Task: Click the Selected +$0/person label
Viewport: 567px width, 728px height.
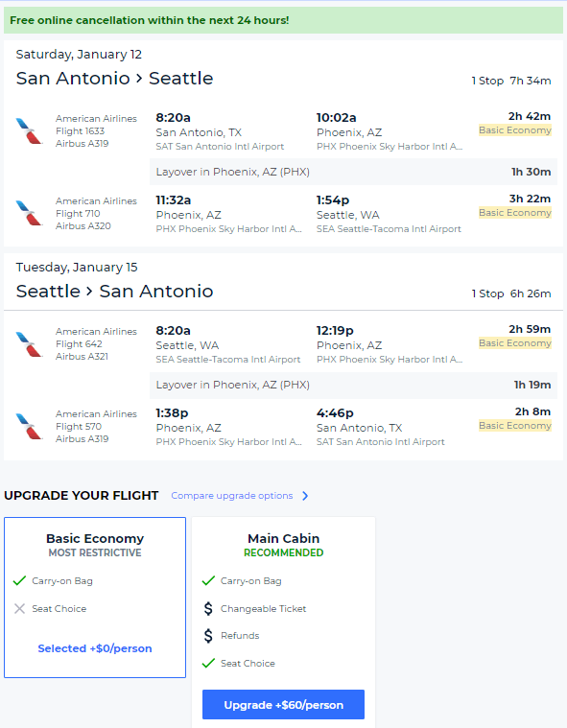Action: (x=95, y=648)
